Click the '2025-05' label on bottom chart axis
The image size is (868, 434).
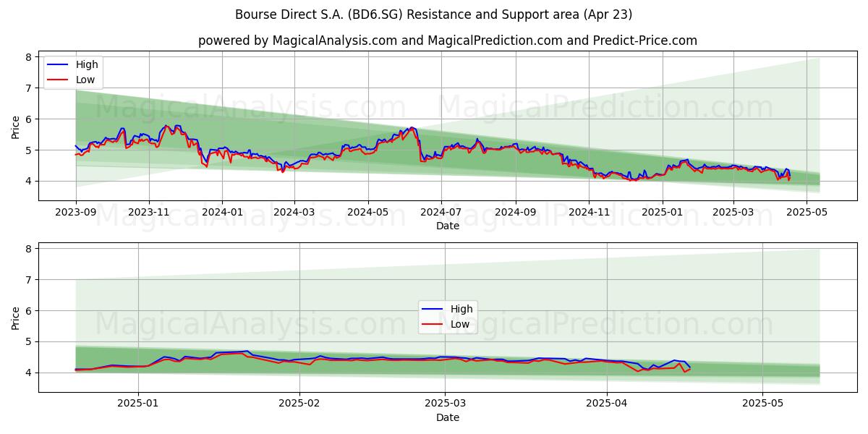coord(762,405)
